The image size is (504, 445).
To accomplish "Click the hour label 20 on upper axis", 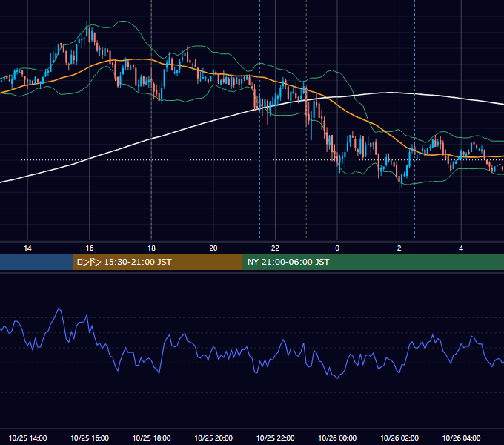I will point(213,248).
